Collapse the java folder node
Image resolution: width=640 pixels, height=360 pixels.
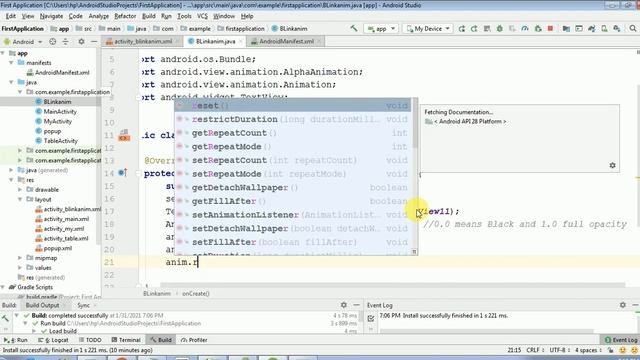11,82
